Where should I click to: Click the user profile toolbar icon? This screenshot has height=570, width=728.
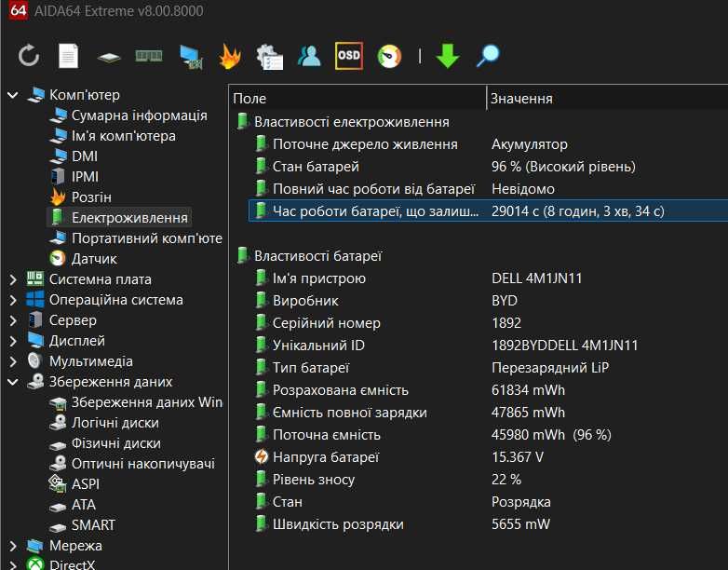coord(309,56)
